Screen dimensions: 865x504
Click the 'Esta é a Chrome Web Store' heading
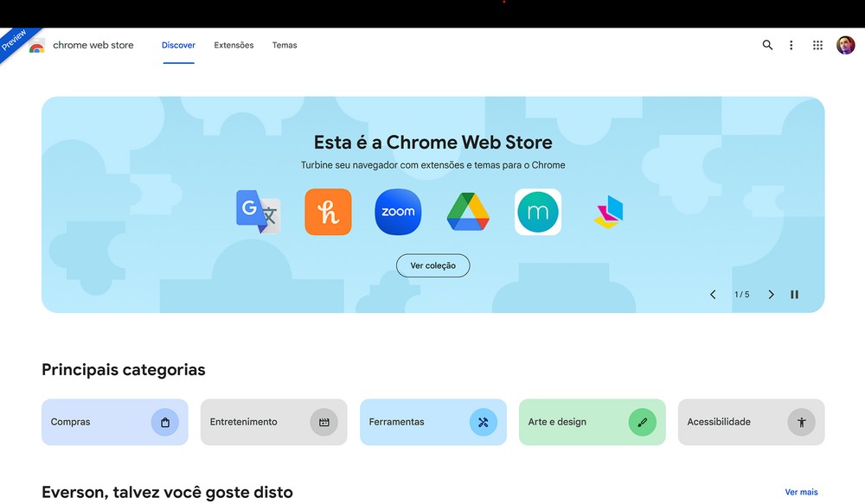click(x=433, y=143)
